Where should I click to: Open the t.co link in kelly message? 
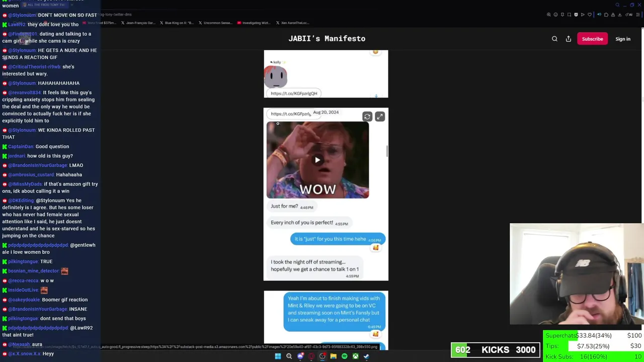(294, 93)
